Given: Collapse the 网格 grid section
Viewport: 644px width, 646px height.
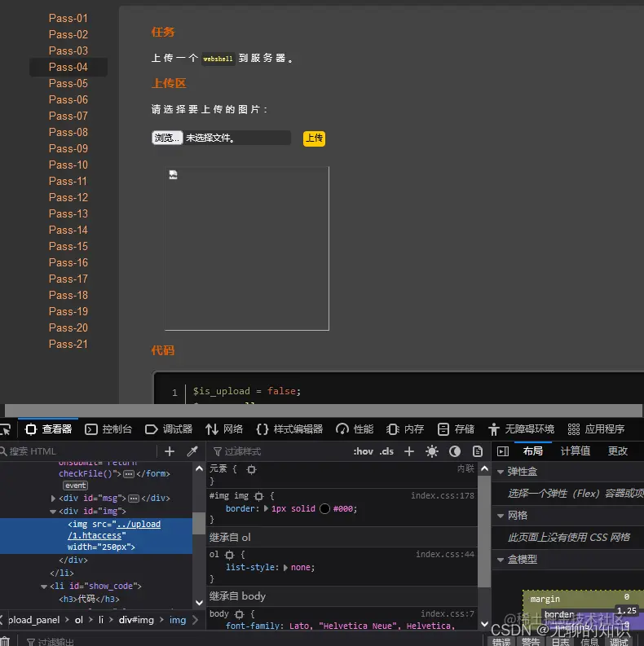Looking at the screenshot, I should (x=501, y=516).
